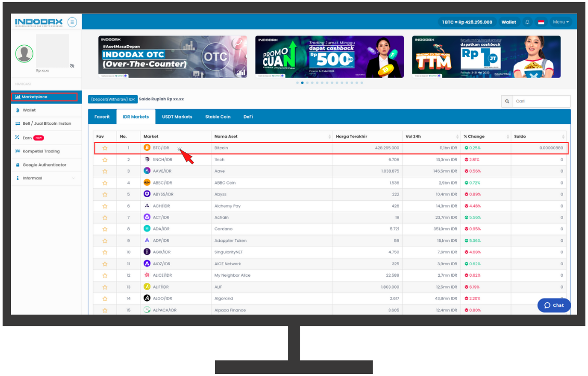Click the ACH coin icon

(x=147, y=206)
